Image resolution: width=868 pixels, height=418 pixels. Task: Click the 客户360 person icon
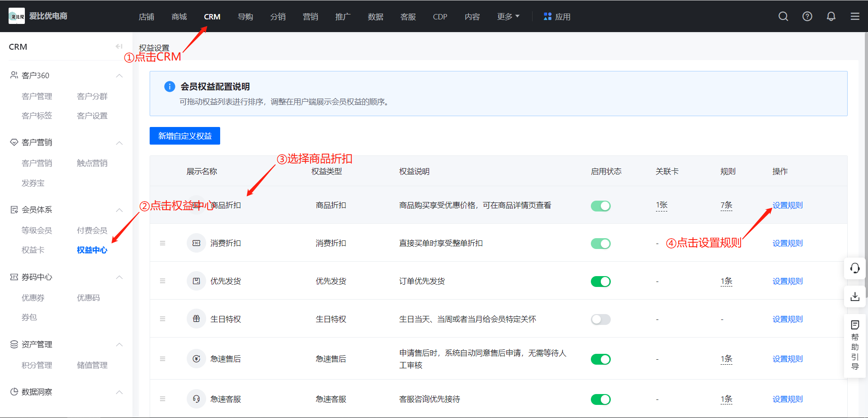point(14,75)
